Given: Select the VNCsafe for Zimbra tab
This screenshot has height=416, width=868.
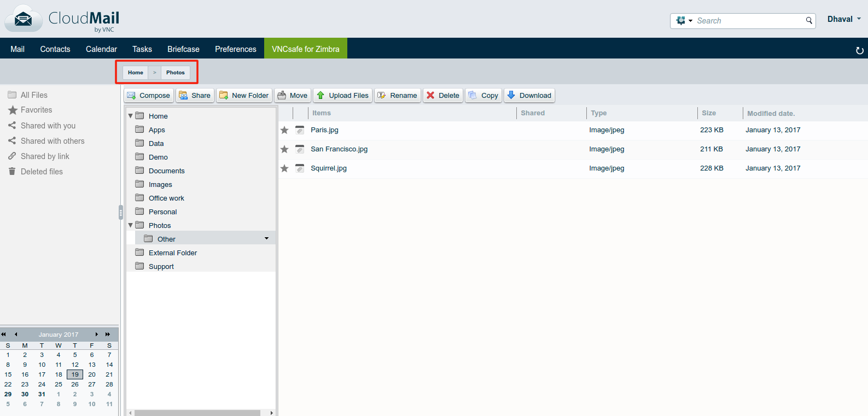Looking at the screenshot, I should click(306, 49).
